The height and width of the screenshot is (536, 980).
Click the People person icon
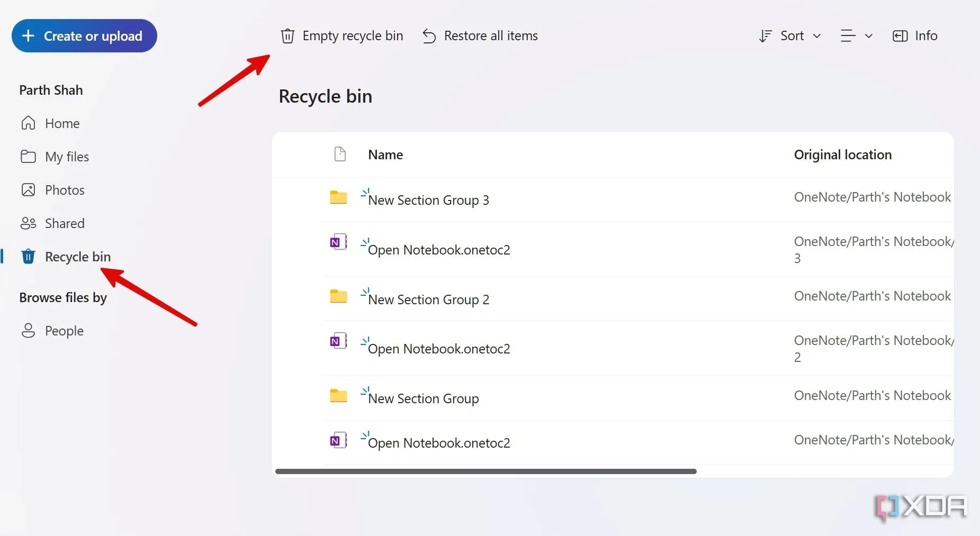tap(28, 331)
